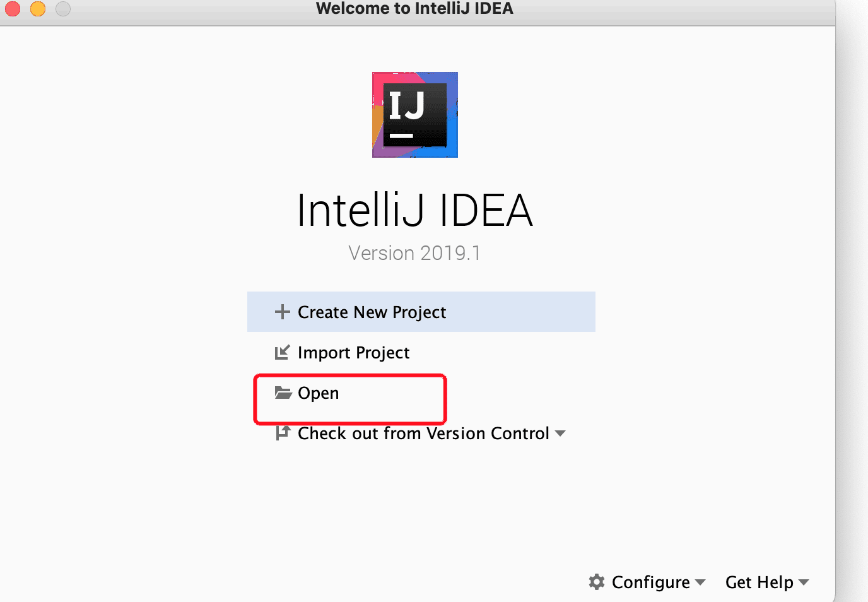The image size is (868, 602).
Task: Select the Create New Project label
Action: pyautogui.click(x=372, y=312)
